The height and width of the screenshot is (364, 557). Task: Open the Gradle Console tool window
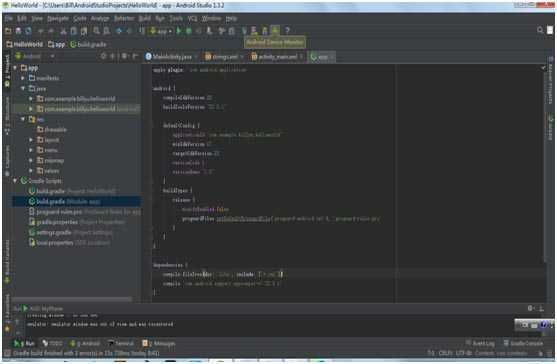(x=523, y=343)
